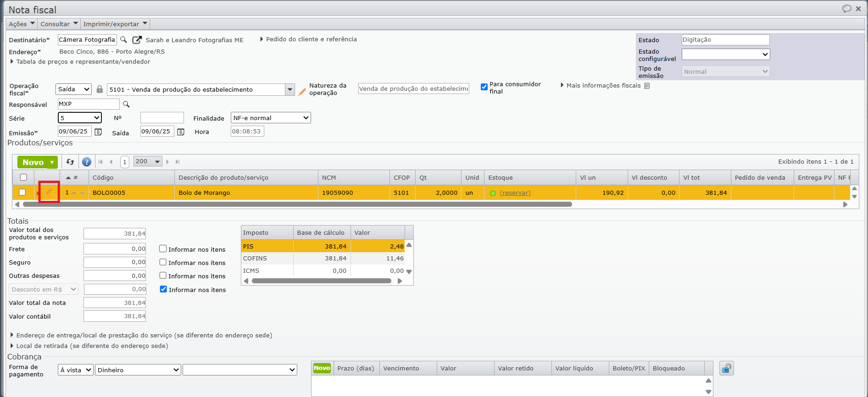
Task: Click the Código column header
Action: click(x=132, y=177)
